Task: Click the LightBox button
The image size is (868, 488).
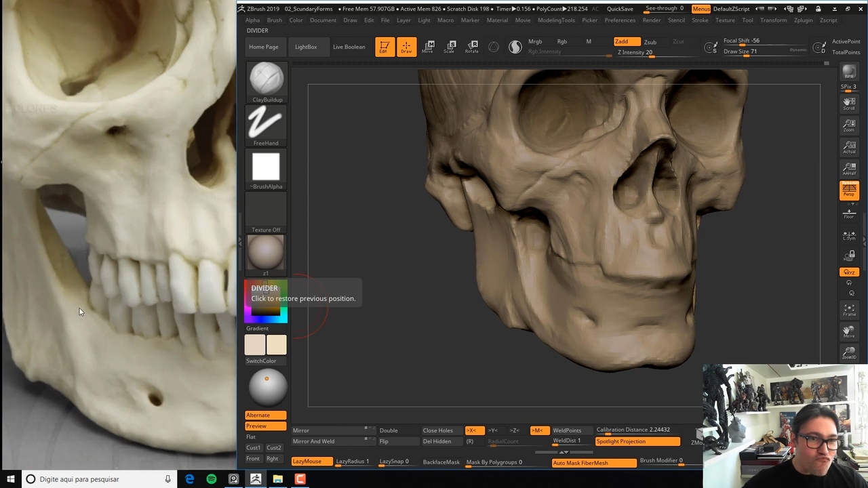Action: pos(306,47)
